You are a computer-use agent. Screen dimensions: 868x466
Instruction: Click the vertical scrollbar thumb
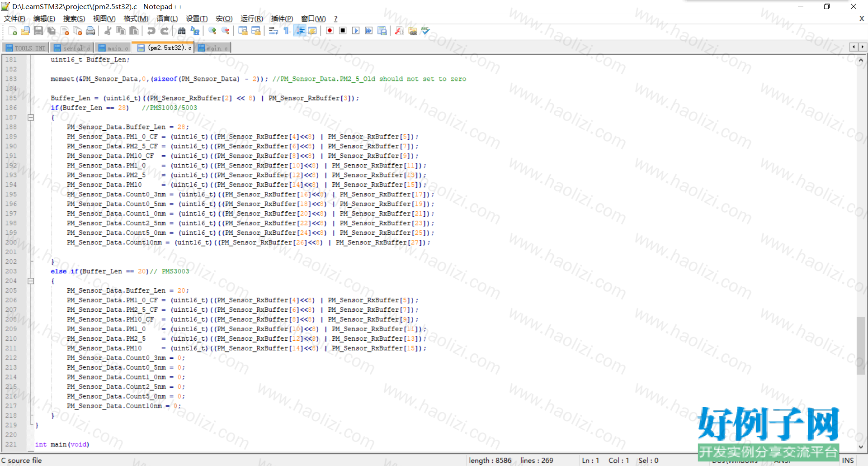(x=861, y=346)
